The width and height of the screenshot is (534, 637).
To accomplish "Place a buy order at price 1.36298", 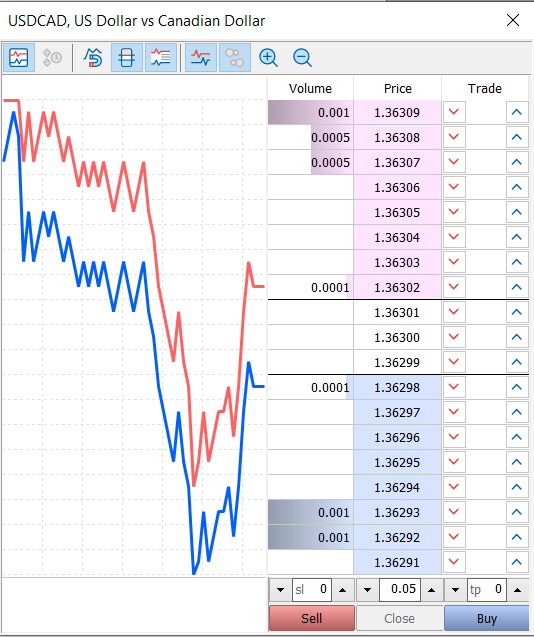I will click(517, 387).
